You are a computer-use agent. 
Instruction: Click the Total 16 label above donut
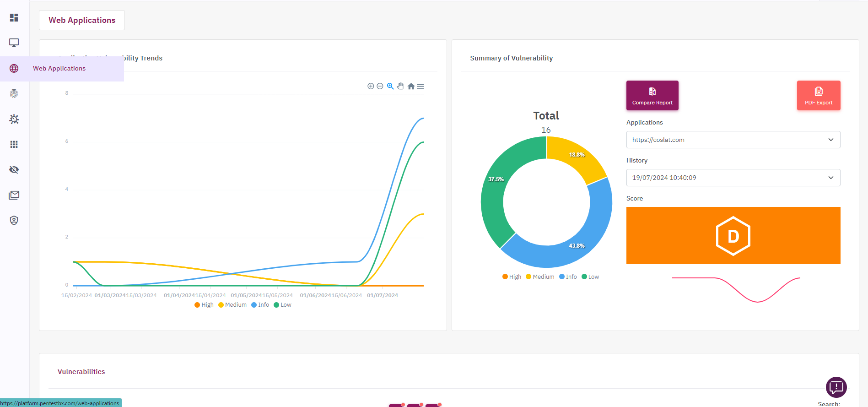click(x=546, y=122)
